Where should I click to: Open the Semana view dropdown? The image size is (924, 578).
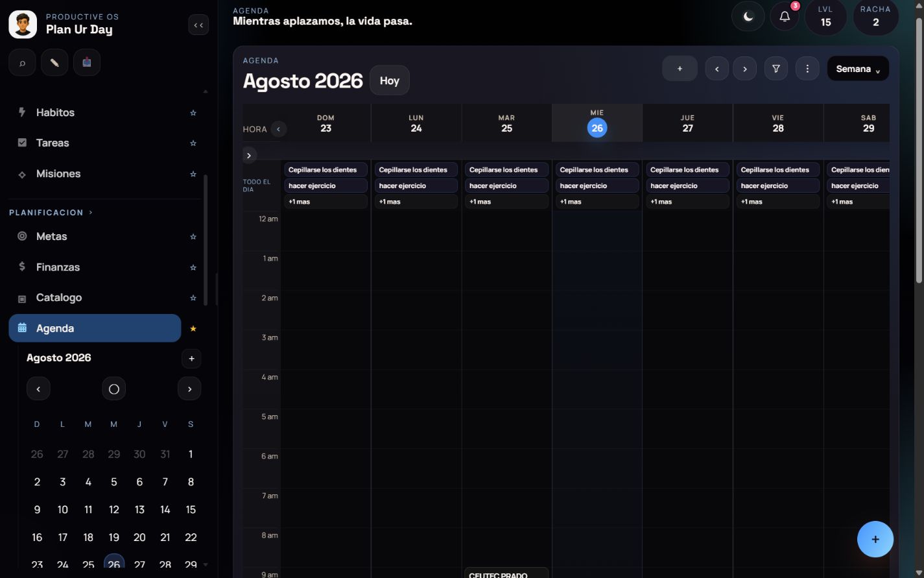[x=858, y=69]
